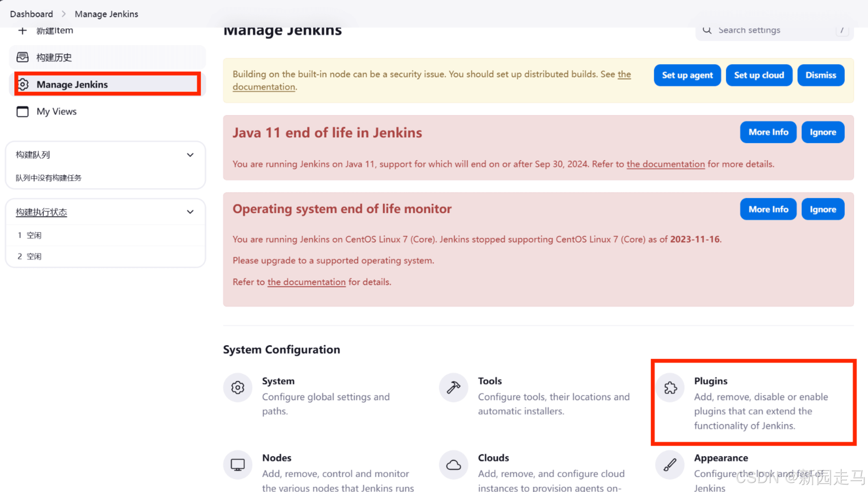The width and height of the screenshot is (868, 492).
Task: Click the Plugins puzzle piece icon
Action: pyautogui.click(x=670, y=388)
